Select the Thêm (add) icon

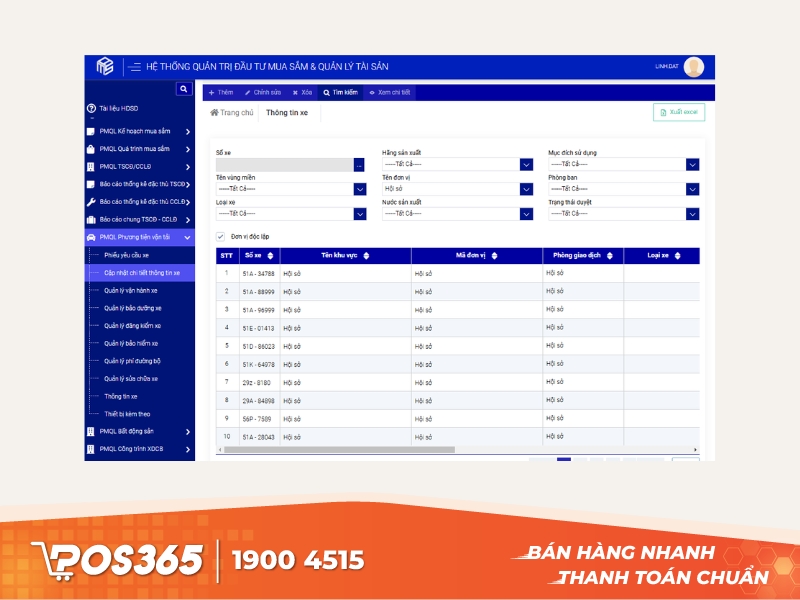coord(211,92)
